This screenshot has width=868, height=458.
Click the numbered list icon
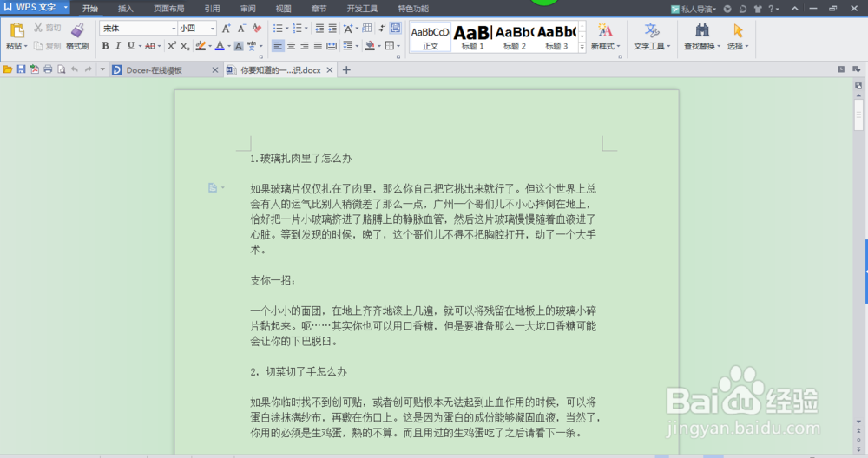297,29
